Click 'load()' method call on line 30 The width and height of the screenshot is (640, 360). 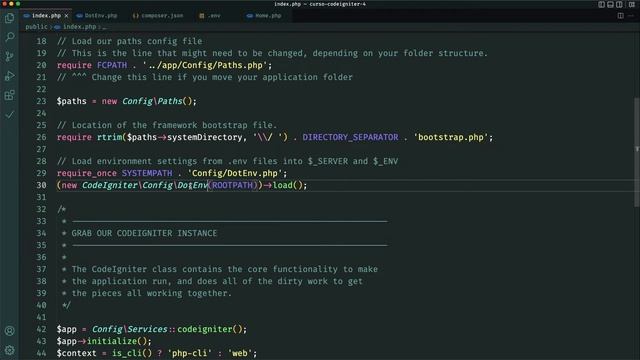(x=288, y=185)
